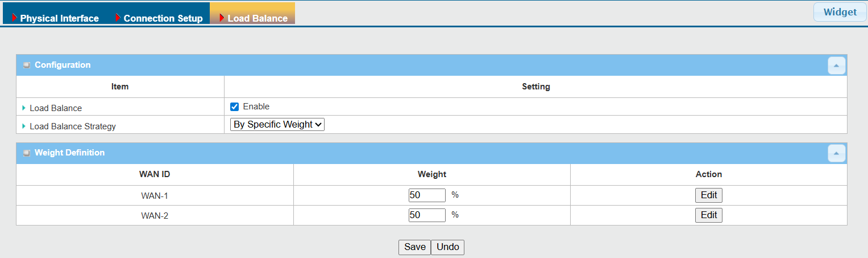Open the Widget button
Image resolution: width=868 pixels, height=258 pixels.
click(x=840, y=13)
